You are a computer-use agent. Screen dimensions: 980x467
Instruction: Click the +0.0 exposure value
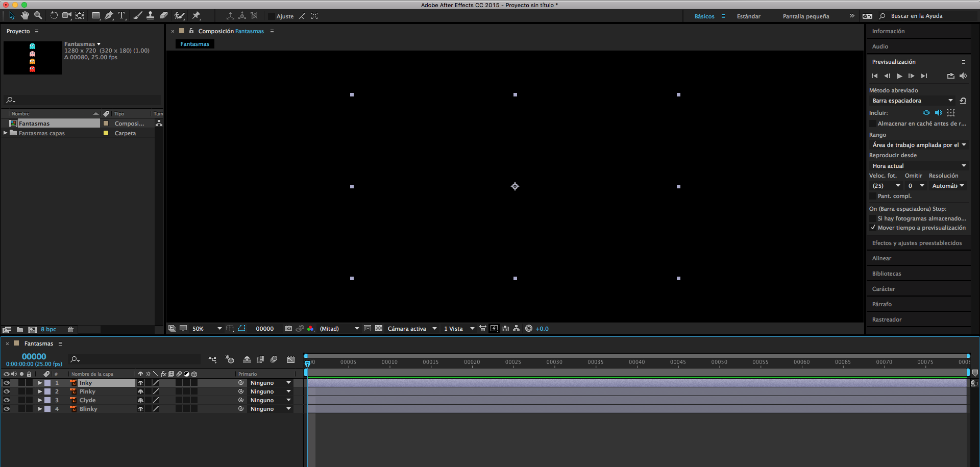pyautogui.click(x=542, y=329)
